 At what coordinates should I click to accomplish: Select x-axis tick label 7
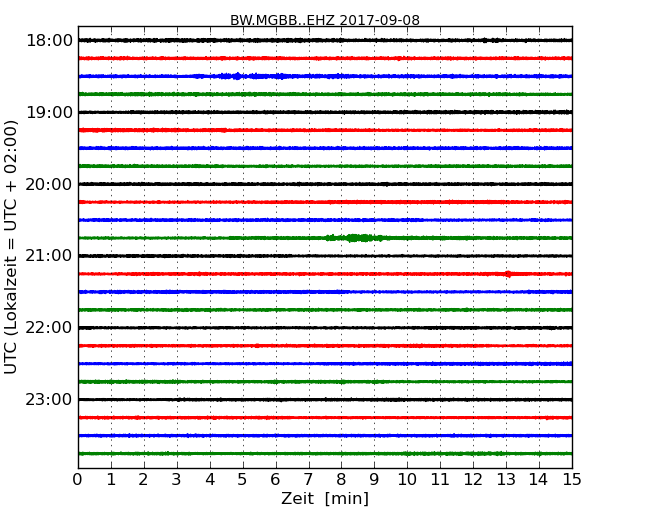(x=308, y=479)
